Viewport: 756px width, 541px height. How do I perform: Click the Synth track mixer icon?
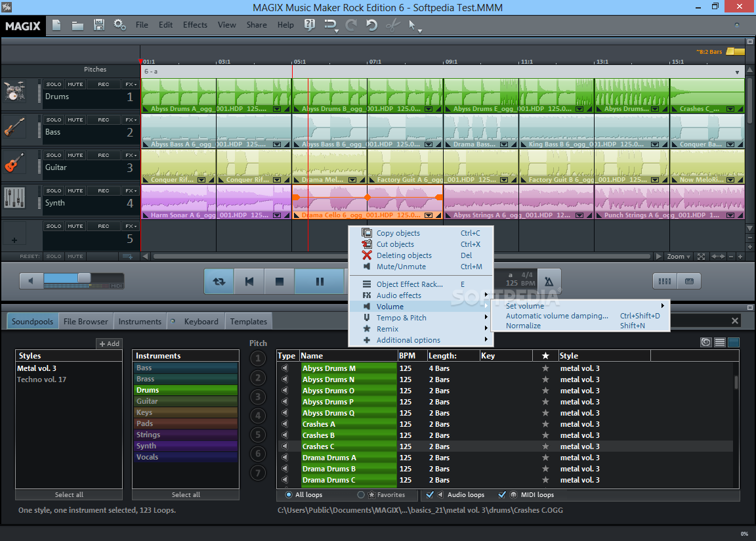pyautogui.click(x=14, y=198)
